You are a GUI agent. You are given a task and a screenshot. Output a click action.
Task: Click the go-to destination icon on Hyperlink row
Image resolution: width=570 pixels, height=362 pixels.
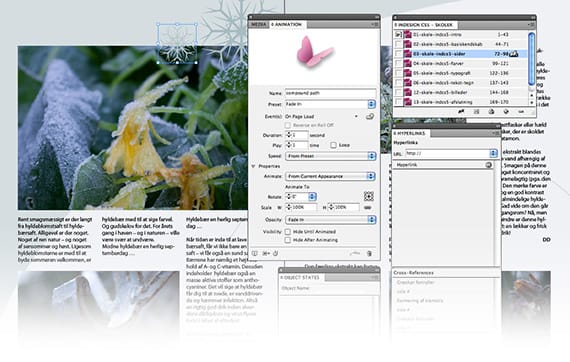(x=488, y=165)
